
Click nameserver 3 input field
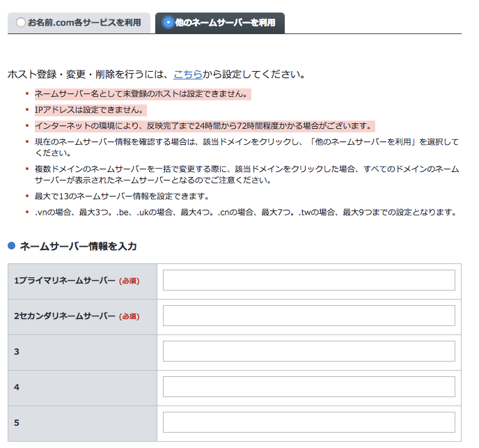coord(309,351)
